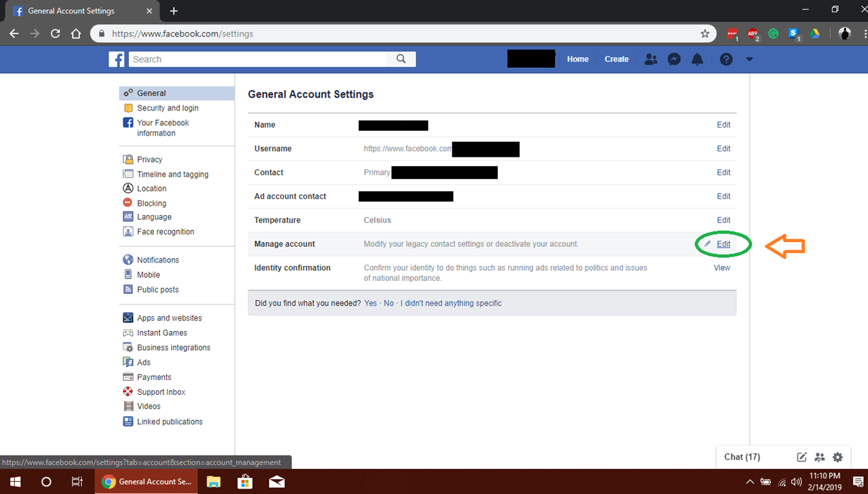Click the Notifications globe icon in sidebar
This screenshot has width=868, height=494.
(128, 260)
